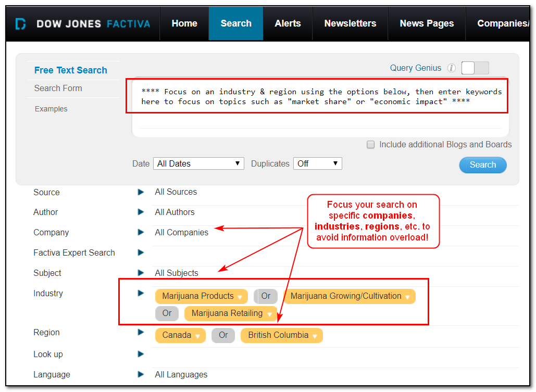536x392 pixels.
Task: Check Include additional Blogs and Boards
Action: (370, 145)
